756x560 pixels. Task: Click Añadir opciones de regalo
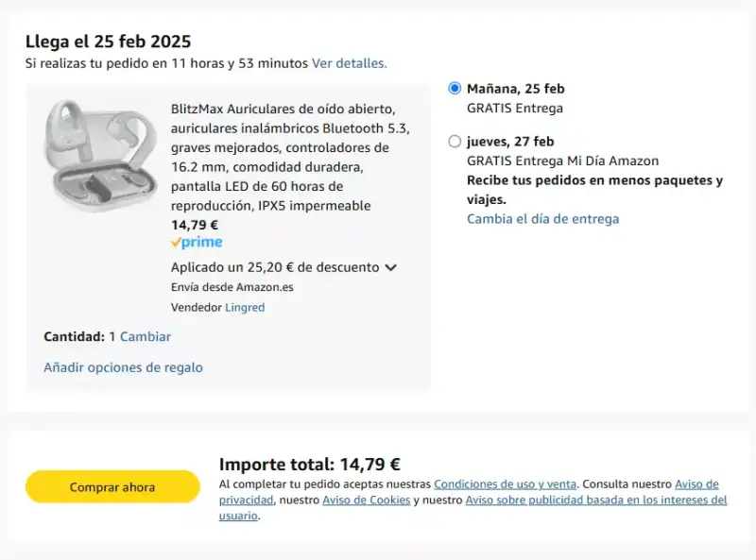pyautogui.click(x=124, y=367)
